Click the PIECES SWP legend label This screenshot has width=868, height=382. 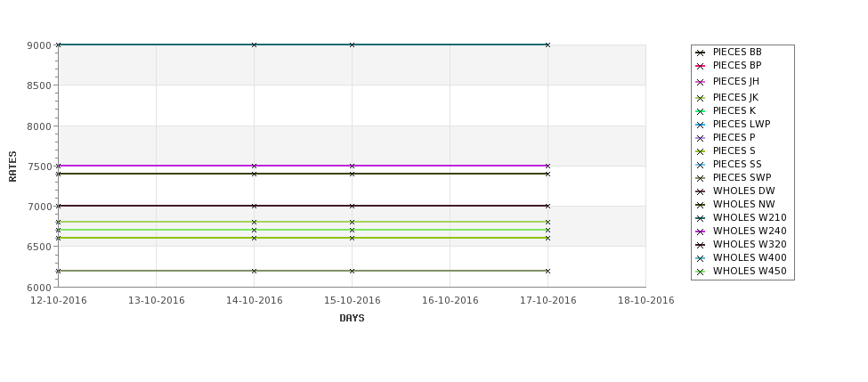pos(742,178)
